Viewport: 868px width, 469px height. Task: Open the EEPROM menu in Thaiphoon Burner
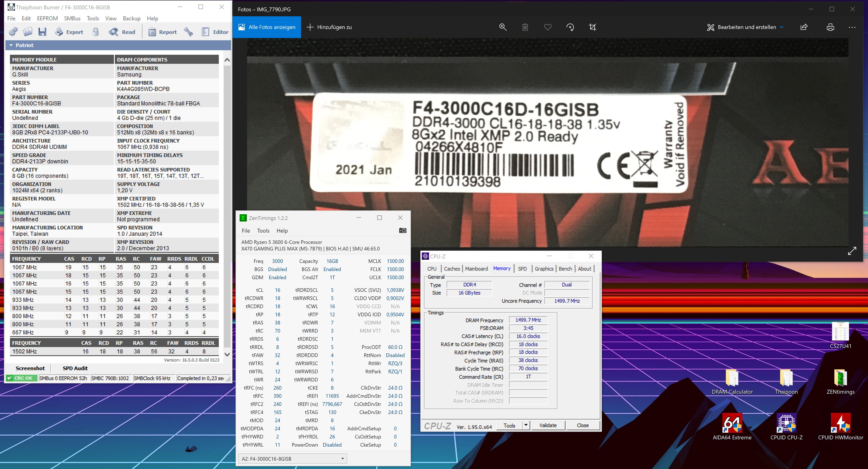pos(47,19)
